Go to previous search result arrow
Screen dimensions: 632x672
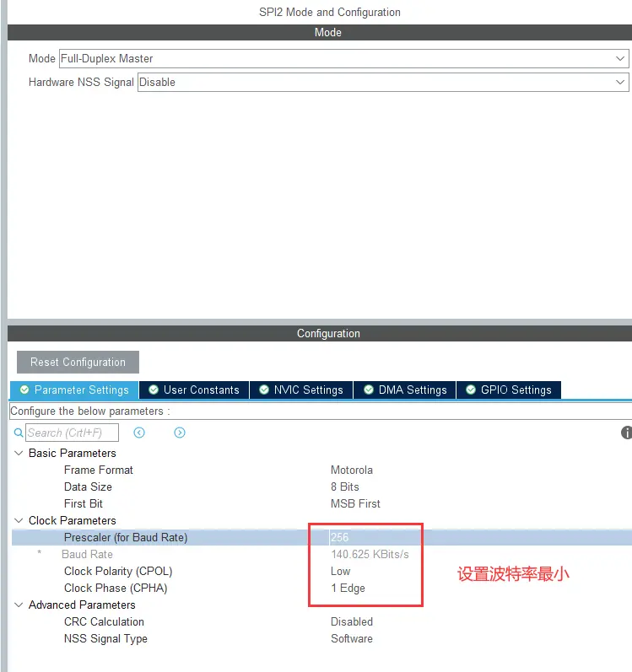pos(139,433)
